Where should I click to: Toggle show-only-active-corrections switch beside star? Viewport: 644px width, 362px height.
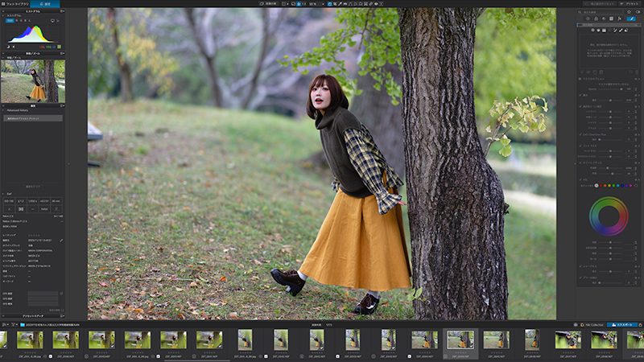pyautogui.click(x=638, y=12)
